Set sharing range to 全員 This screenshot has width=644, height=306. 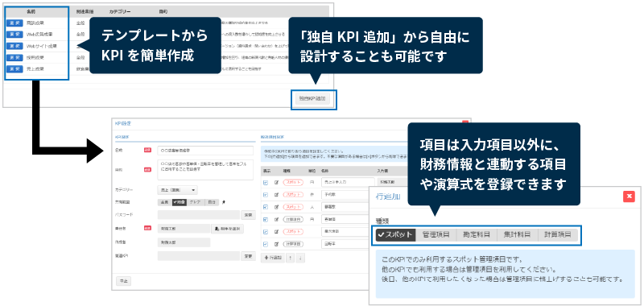point(165,202)
